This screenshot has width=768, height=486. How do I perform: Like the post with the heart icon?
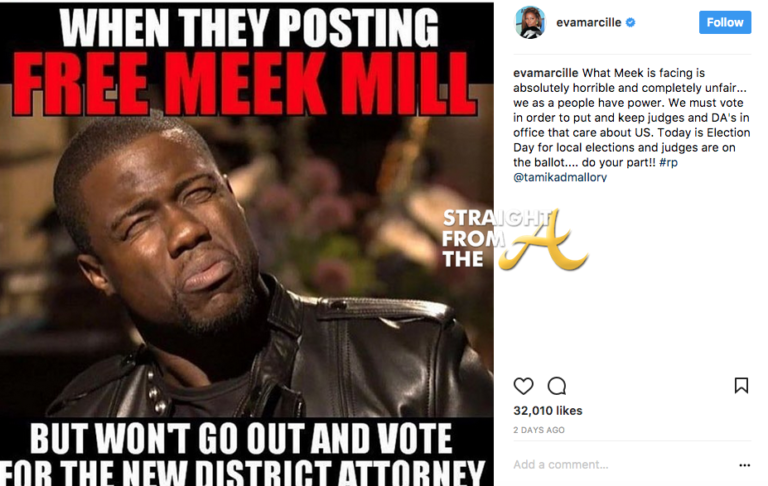coord(523,386)
